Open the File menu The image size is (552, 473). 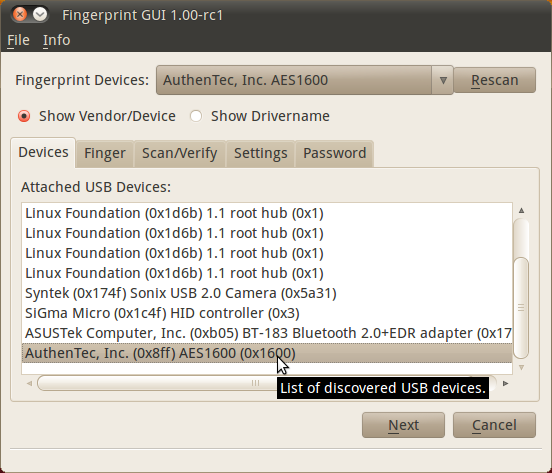pyautogui.click(x=18, y=40)
